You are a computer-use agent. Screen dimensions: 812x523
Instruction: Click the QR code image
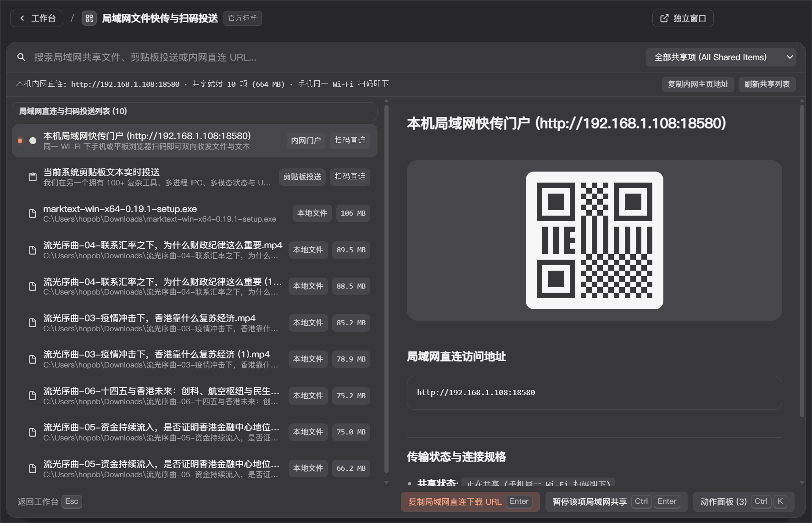click(x=595, y=240)
